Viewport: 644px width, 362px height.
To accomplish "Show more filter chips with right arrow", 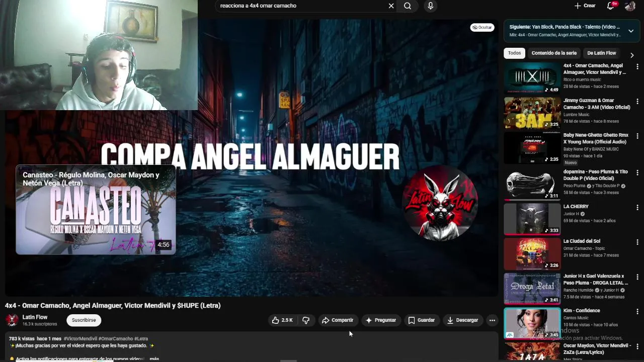I will coord(632,55).
